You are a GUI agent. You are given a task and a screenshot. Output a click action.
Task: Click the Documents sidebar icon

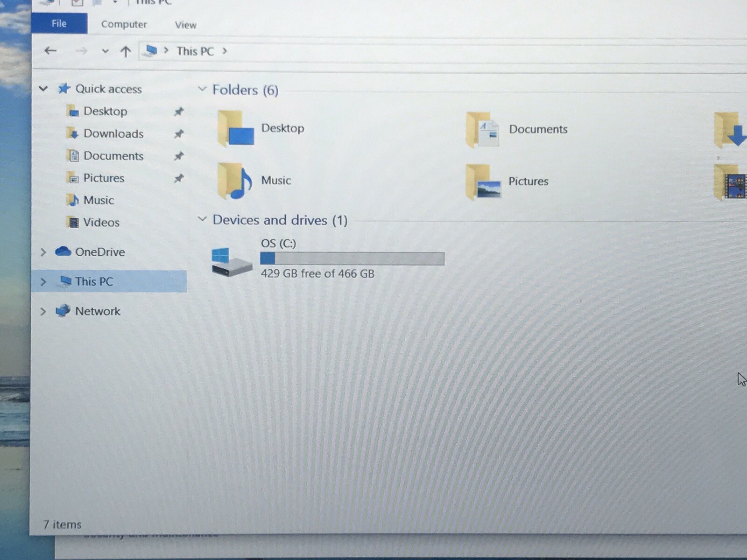click(73, 155)
